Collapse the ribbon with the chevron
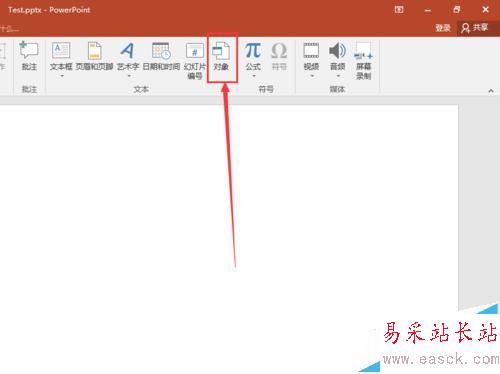This screenshot has height=374, width=500. [491, 91]
